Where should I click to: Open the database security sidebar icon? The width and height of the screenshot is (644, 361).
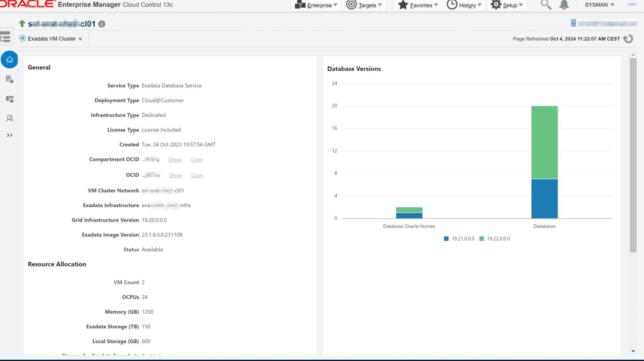pyautogui.click(x=9, y=79)
